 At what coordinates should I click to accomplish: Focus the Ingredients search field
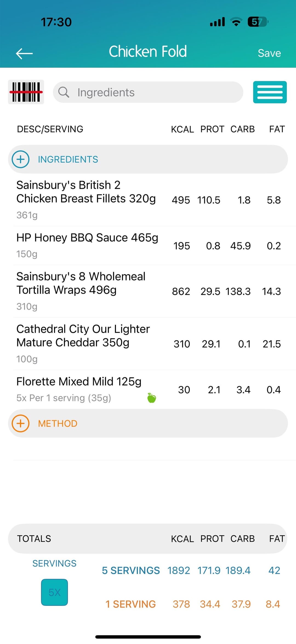point(153,93)
